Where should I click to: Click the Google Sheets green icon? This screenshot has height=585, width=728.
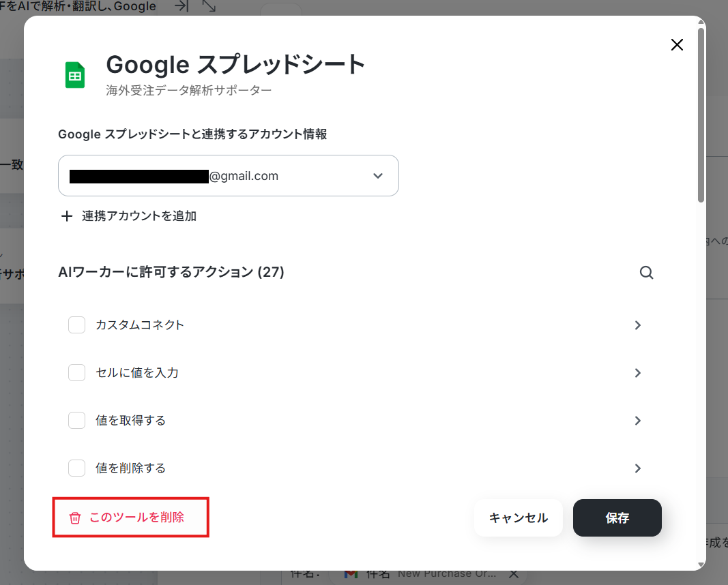tap(75, 75)
